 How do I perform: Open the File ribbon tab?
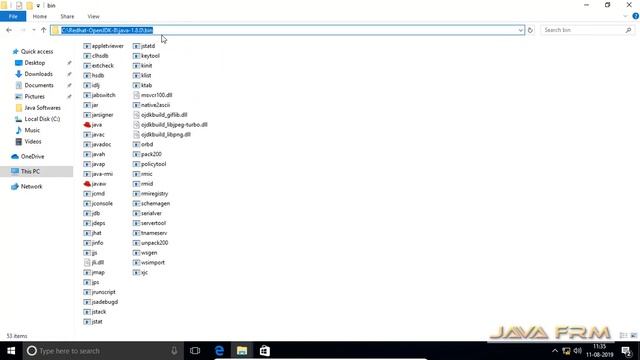[13, 16]
